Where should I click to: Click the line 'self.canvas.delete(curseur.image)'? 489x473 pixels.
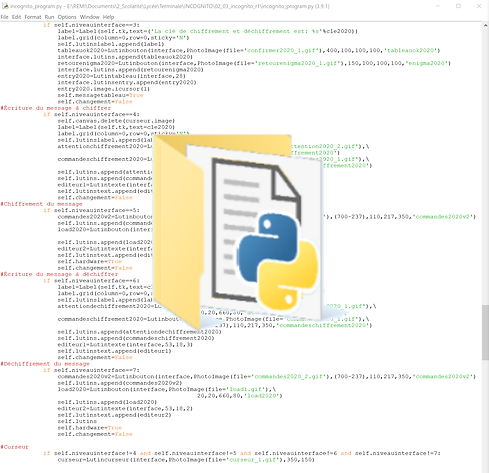(116, 121)
